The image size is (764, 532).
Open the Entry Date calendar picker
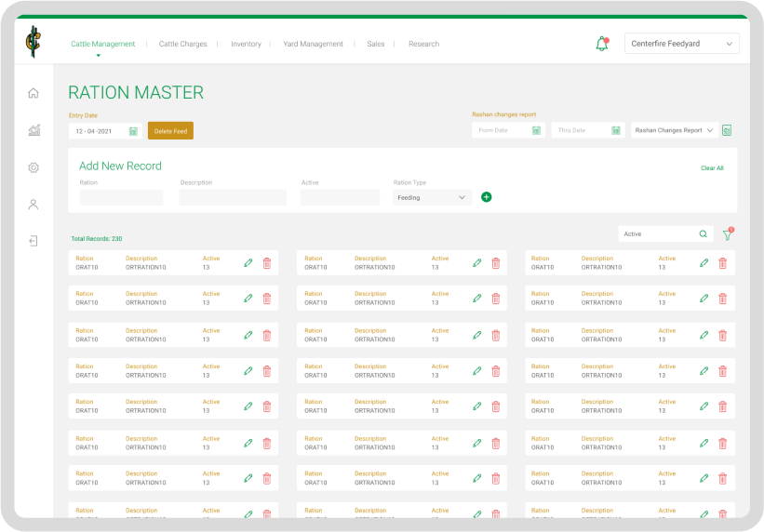(x=133, y=131)
